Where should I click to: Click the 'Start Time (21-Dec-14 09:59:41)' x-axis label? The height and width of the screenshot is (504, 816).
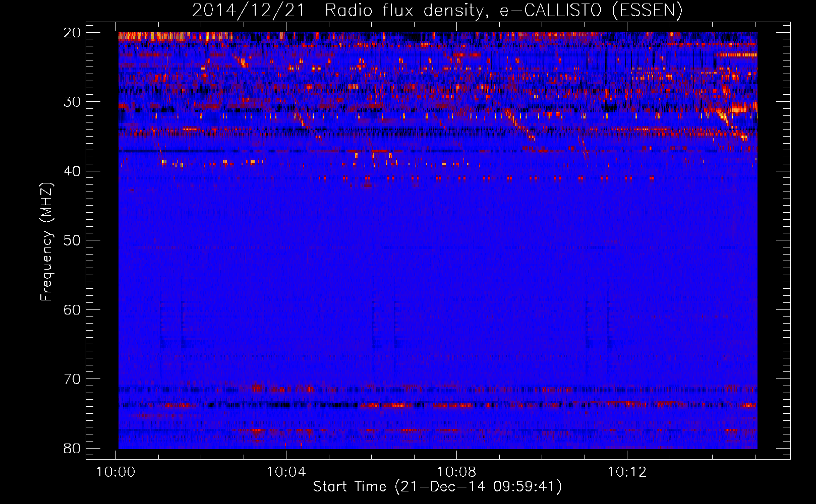(x=437, y=487)
